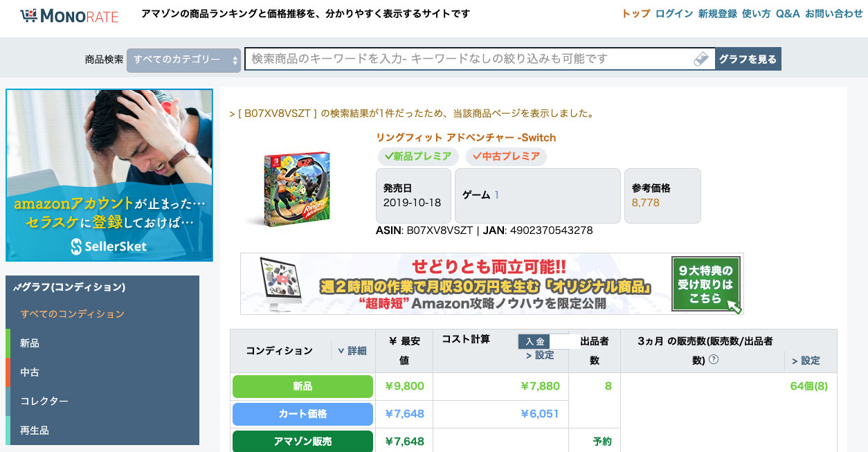Click the keyword search input field
868x452 pixels.
coord(471,60)
